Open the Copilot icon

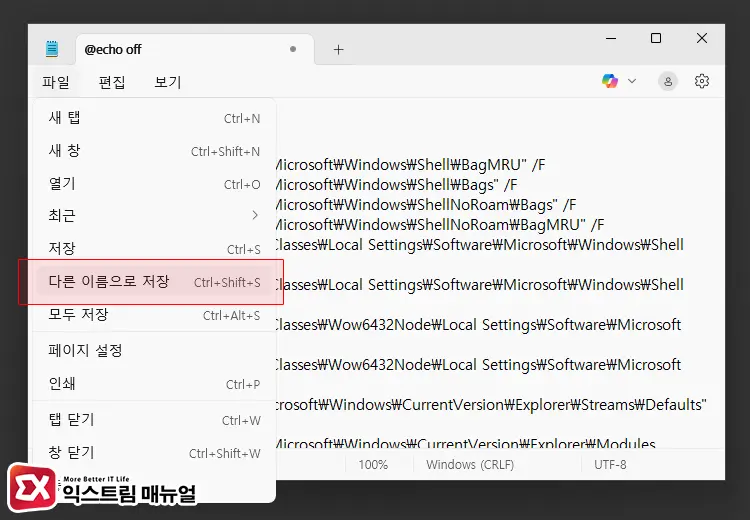pyautogui.click(x=610, y=81)
